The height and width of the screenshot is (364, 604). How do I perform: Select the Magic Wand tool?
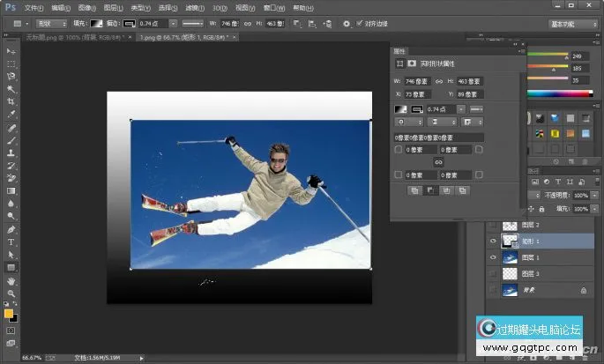pyautogui.click(x=11, y=89)
